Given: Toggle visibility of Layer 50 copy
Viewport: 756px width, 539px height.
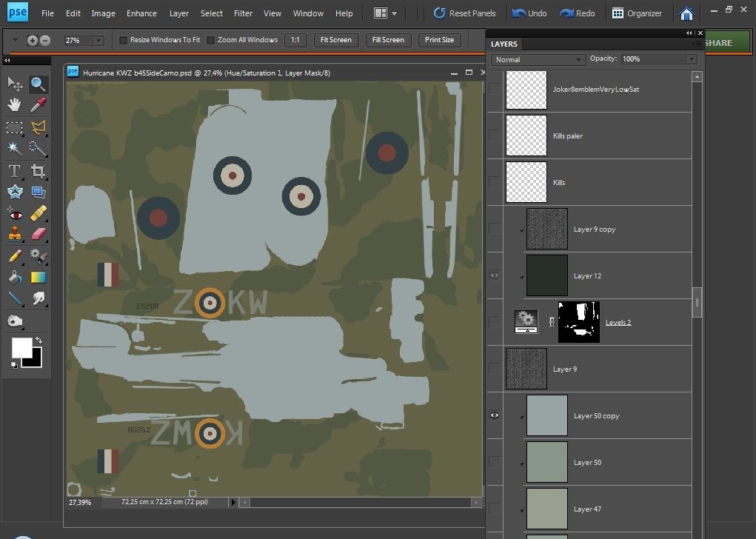Looking at the screenshot, I should tap(494, 415).
